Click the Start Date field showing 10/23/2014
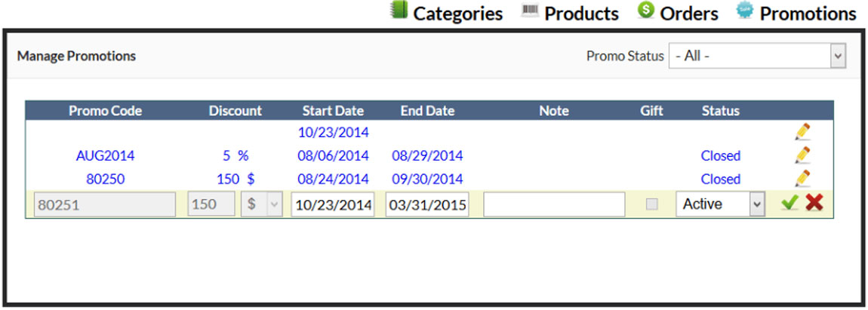The image size is (868, 310). click(x=333, y=204)
